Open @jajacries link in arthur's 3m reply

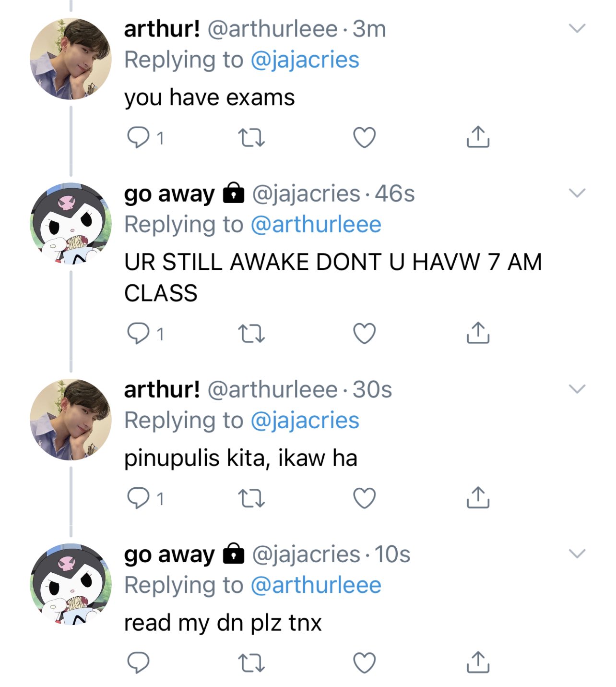[305, 60]
